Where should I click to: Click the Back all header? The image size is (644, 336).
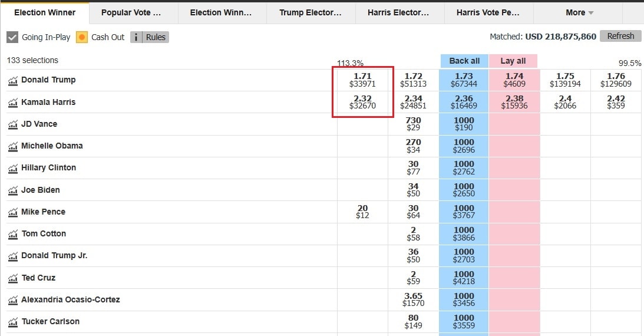(x=464, y=61)
